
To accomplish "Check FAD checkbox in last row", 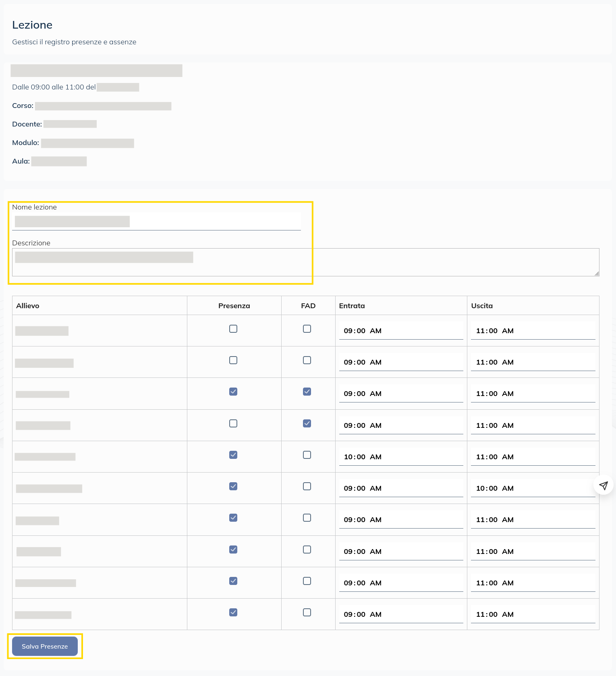I will (307, 612).
